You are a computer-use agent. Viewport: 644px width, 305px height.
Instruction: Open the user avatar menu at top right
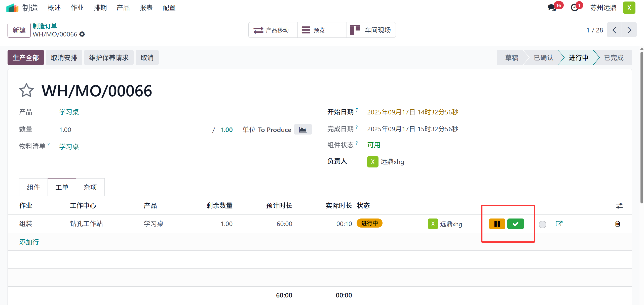point(629,8)
